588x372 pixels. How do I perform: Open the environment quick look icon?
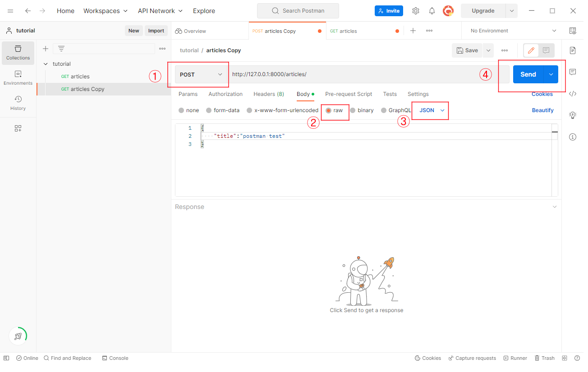(573, 31)
